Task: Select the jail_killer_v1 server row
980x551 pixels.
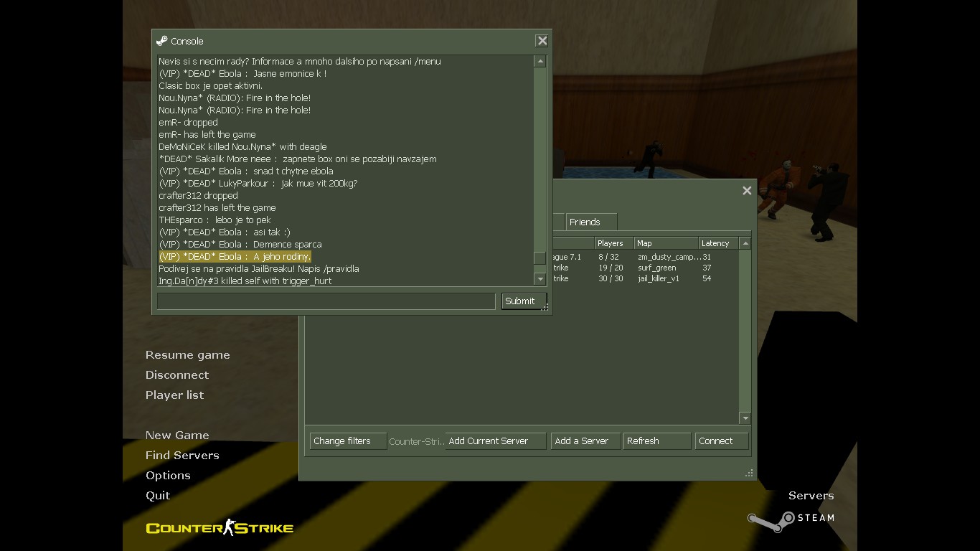Action: 646,278
